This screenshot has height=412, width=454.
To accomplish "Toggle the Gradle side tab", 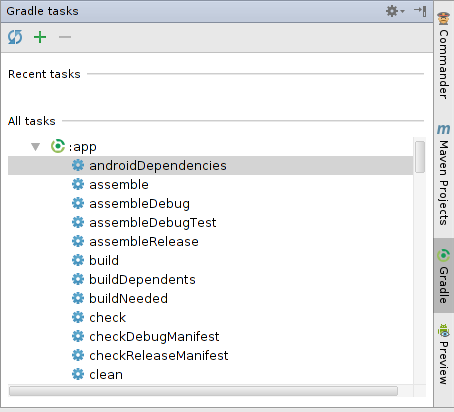I will [444, 276].
